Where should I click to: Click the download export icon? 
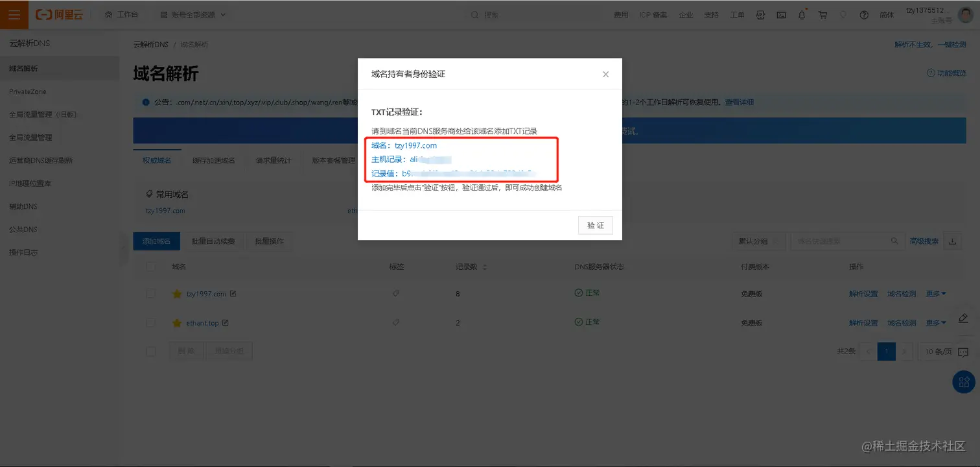click(x=952, y=241)
